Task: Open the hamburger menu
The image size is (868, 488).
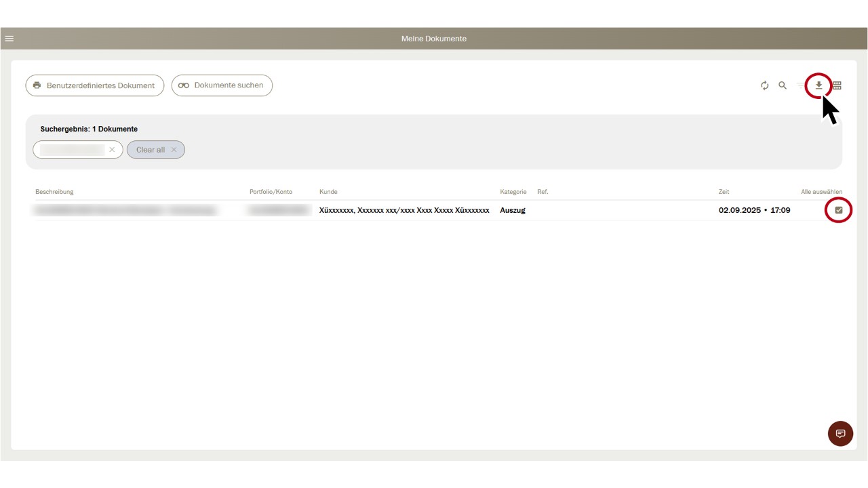Action: pos(9,39)
